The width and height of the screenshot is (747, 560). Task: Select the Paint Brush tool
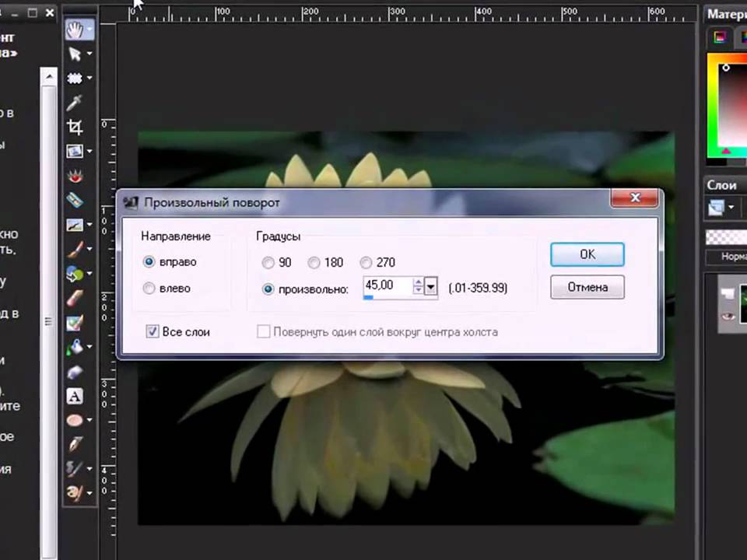[x=75, y=249]
